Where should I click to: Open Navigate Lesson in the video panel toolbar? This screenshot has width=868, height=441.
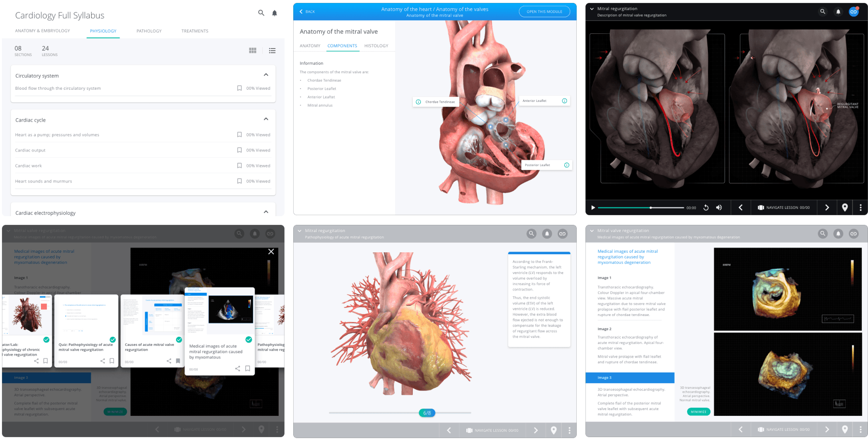pos(784,207)
